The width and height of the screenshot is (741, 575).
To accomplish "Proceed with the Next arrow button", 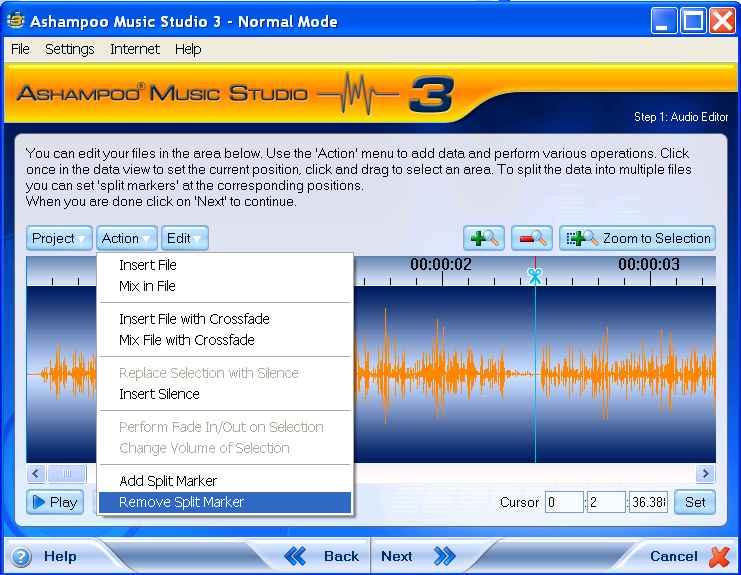I will [417, 556].
